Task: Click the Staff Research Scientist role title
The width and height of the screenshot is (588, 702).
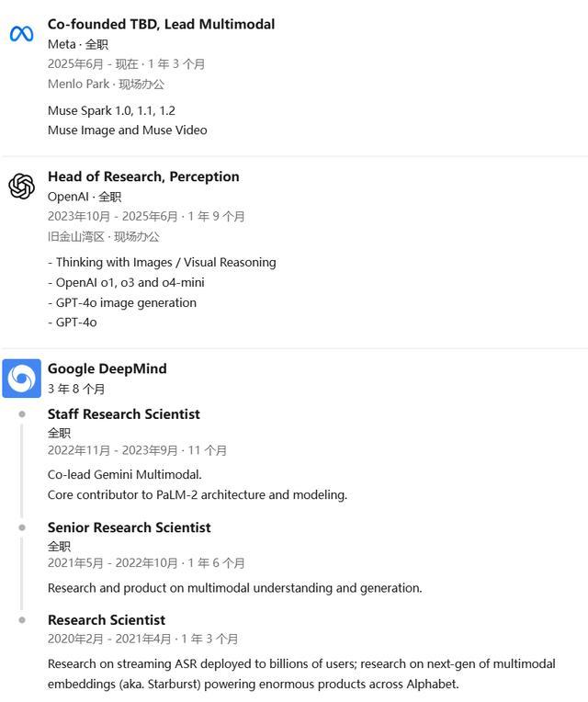Action: 123,414
